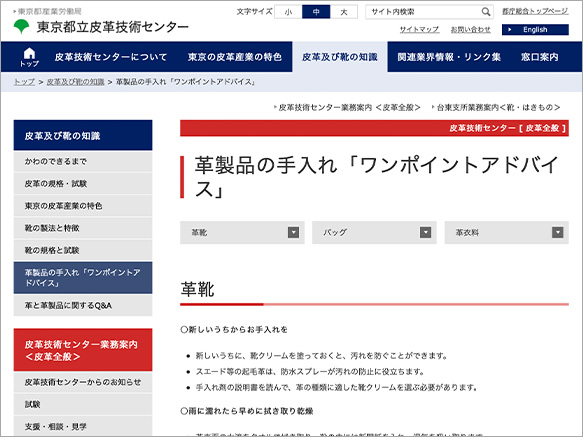This screenshot has height=437, width=583.
Task: Open 試験 sidebar item
Action: pyautogui.click(x=83, y=405)
